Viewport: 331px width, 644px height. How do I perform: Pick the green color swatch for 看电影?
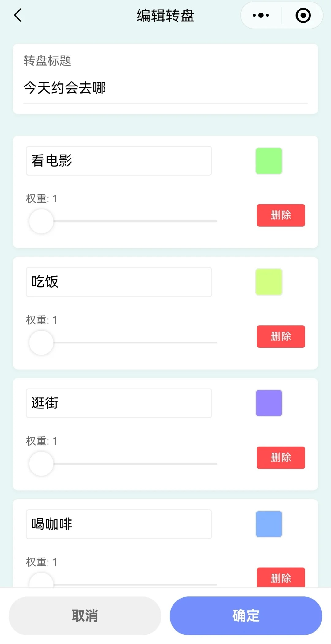point(269,161)
